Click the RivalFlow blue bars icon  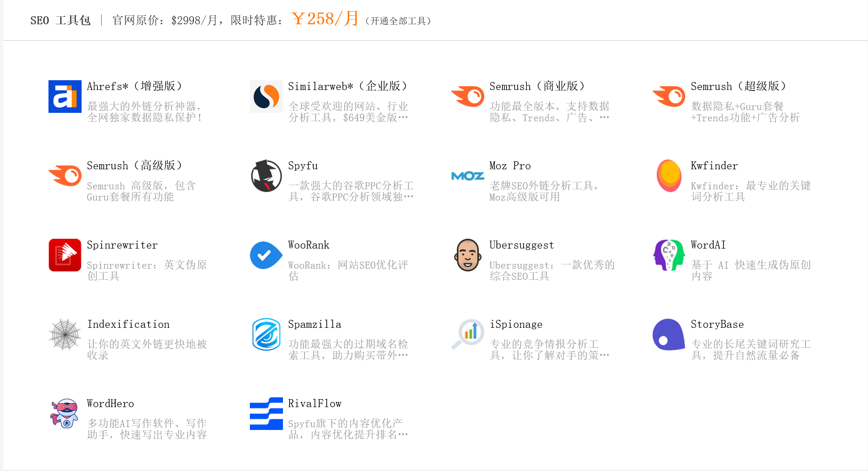tap(266, 414)
